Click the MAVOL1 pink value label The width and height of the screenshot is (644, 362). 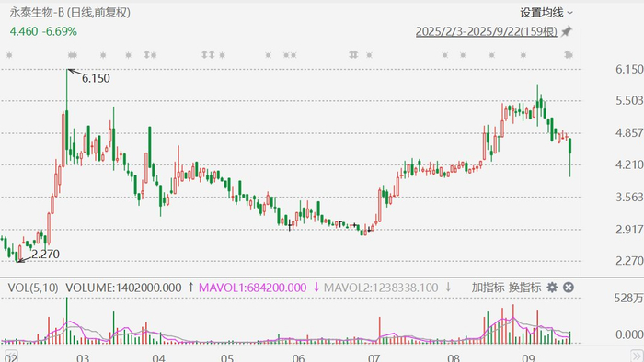253,288
